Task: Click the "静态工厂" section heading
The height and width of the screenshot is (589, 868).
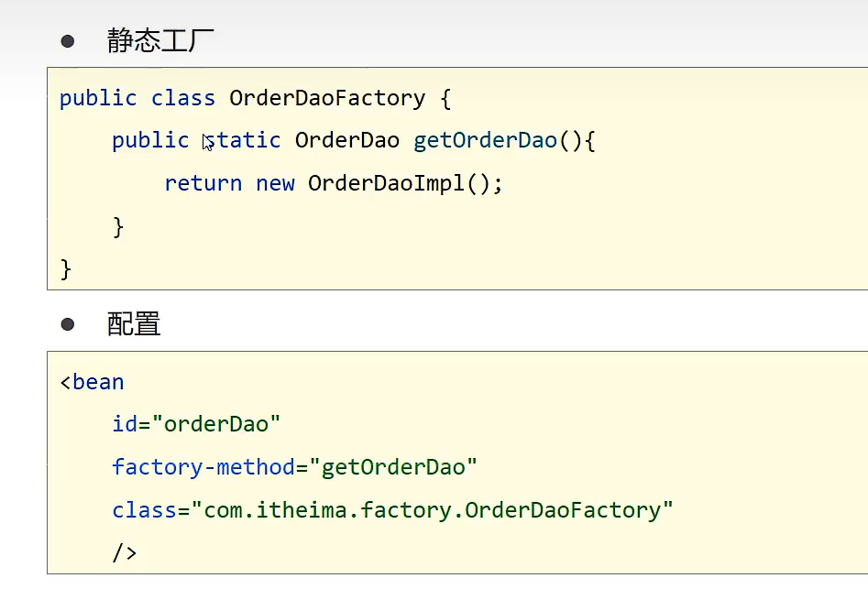Action: 161,41
